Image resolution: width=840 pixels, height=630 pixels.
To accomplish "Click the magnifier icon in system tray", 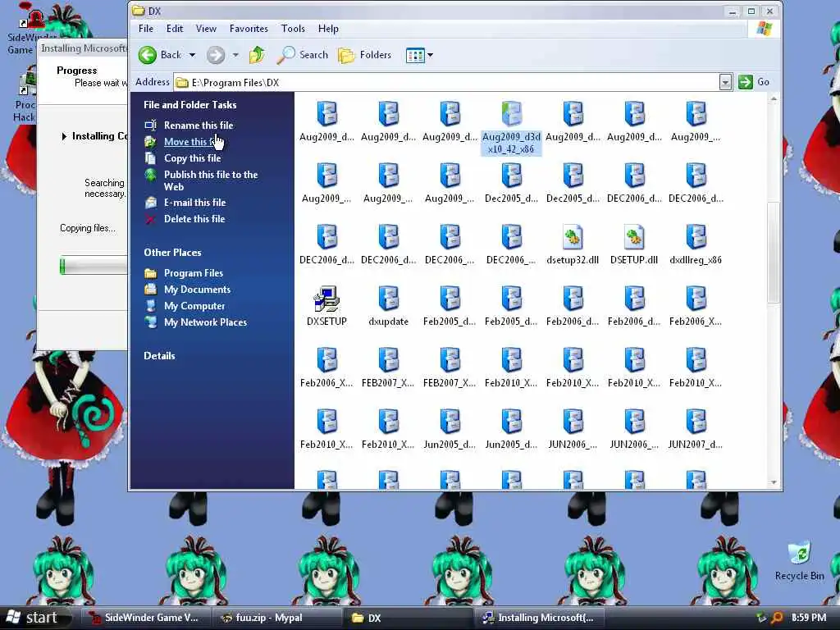I will click(x=777, y=618).
